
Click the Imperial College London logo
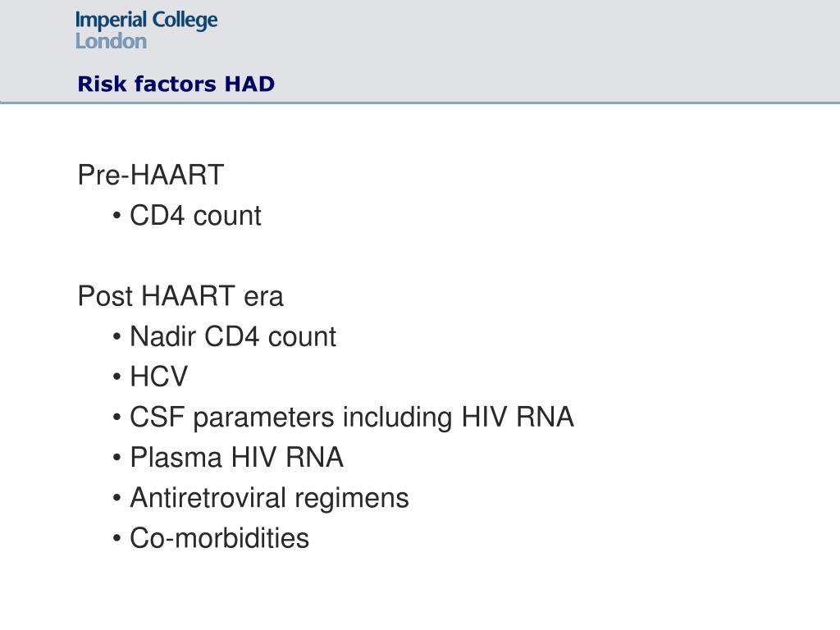point(146,30)
